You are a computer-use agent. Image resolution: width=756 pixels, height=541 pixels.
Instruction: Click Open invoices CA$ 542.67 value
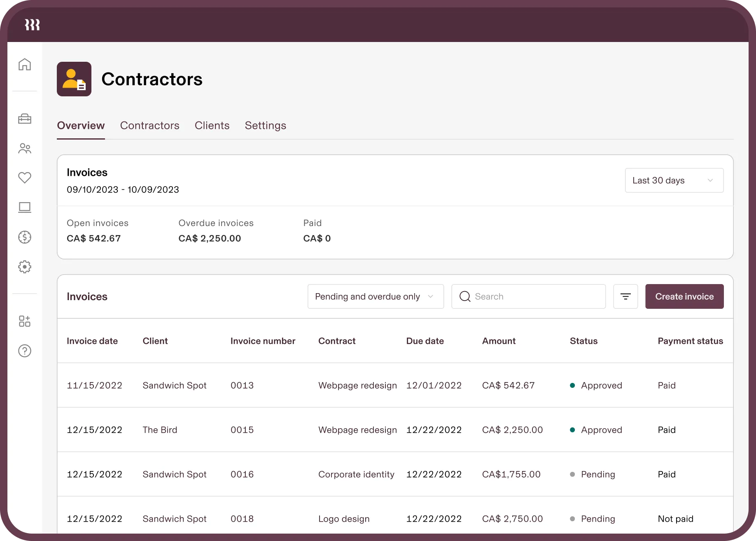tap(94, 238)
